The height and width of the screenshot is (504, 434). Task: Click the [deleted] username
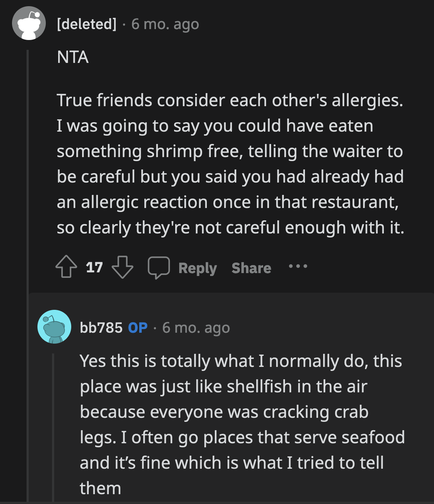[x=86, y=24]
